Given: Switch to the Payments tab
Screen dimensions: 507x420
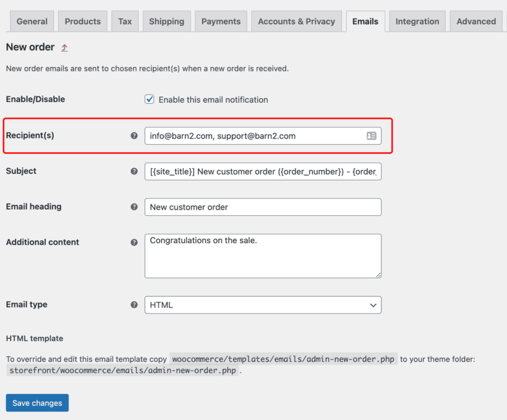Looking at the screenshot, I should coord(221,20).
